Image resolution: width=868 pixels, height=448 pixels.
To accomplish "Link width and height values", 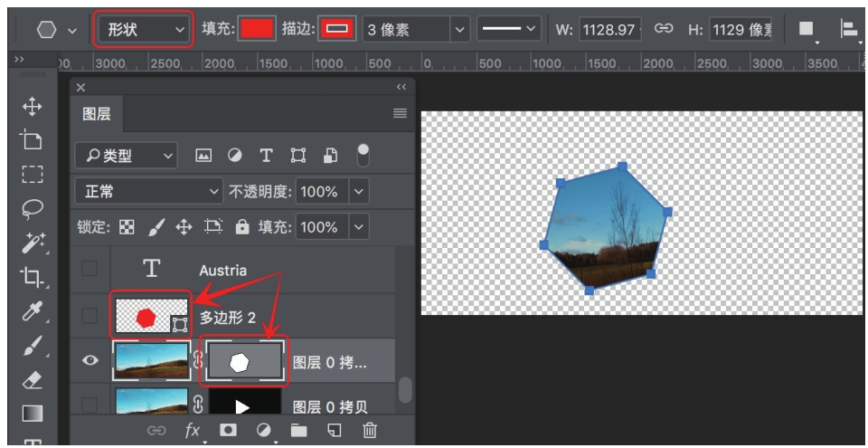I will (663, 29).
